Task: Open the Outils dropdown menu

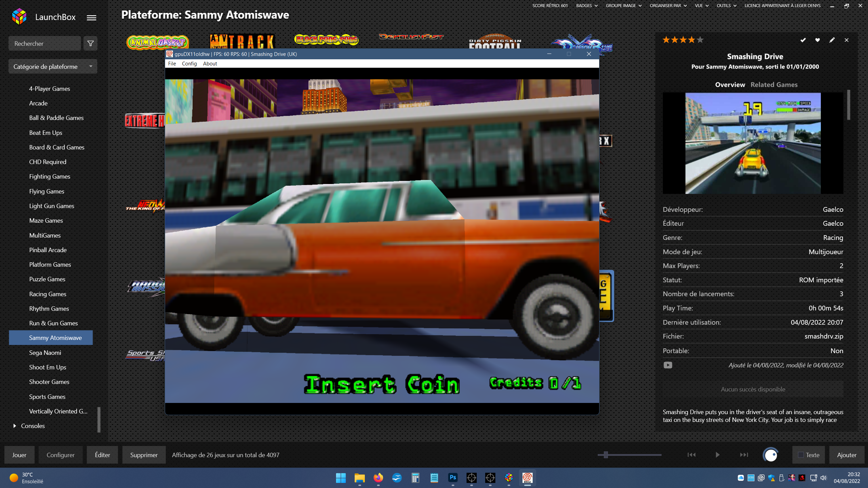Action: (726, 5)
